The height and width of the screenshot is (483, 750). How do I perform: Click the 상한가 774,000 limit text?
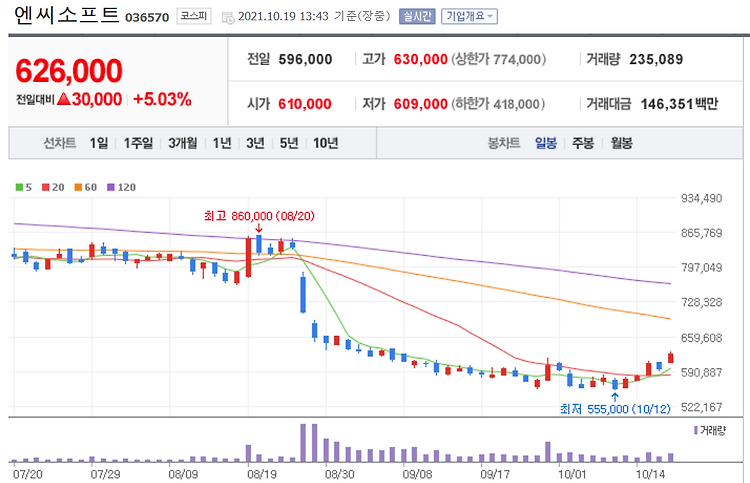498,59
